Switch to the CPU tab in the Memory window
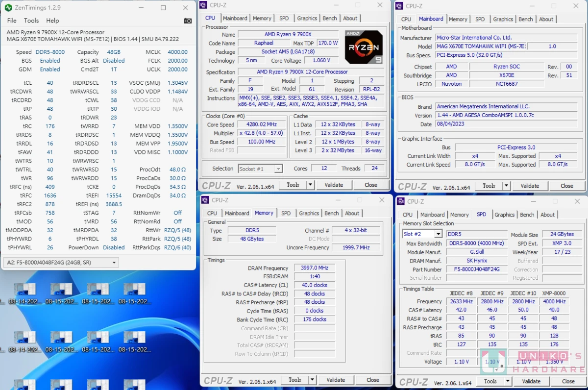 (x=212, y=213)
